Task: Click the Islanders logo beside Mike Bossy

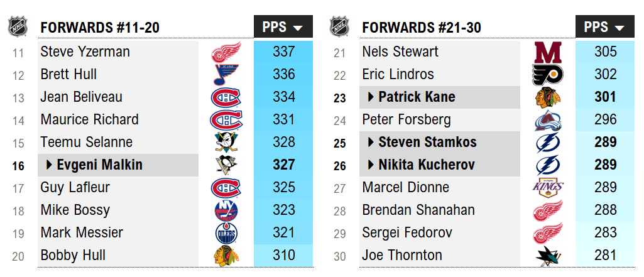Action: click(226, 210)
